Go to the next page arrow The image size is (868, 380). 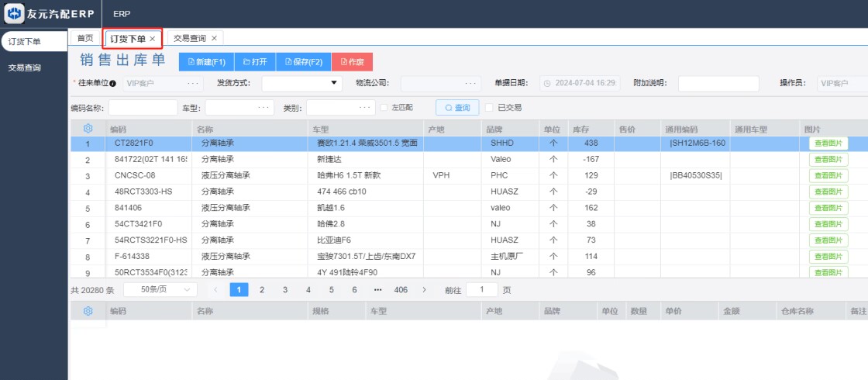424,290
